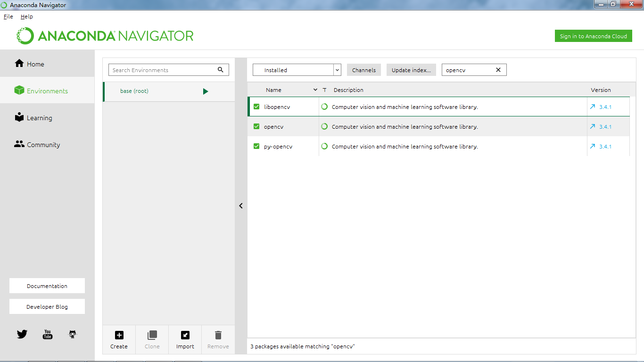Screen dimensions: 644x362
Task: Open Anaconda's YouTube channel
Action: tap(47, 334)
